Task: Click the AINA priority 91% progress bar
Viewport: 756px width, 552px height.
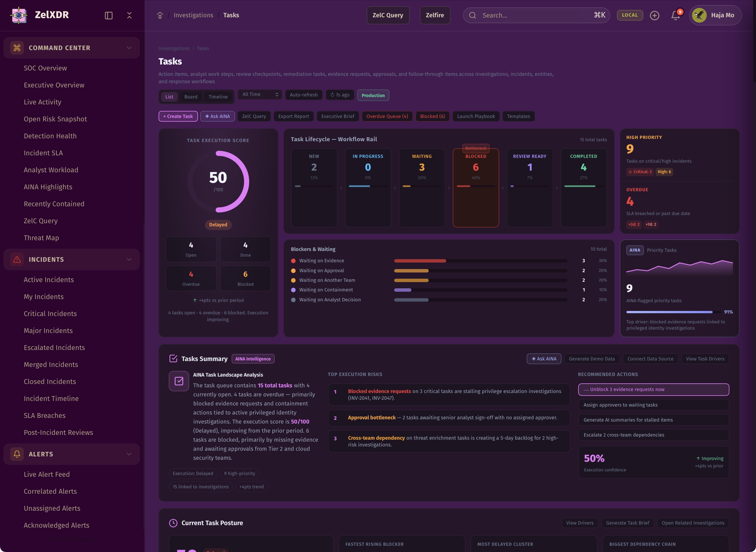Action: 669,312
